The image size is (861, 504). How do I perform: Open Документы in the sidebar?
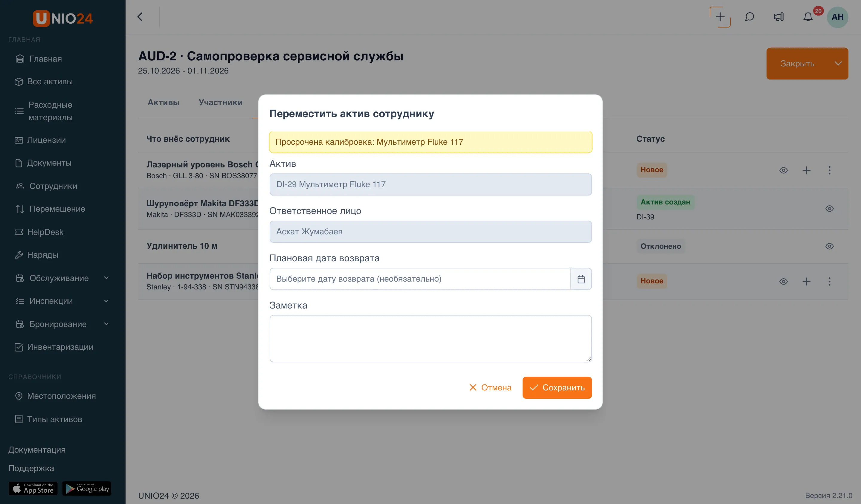[x=43, y=163]
